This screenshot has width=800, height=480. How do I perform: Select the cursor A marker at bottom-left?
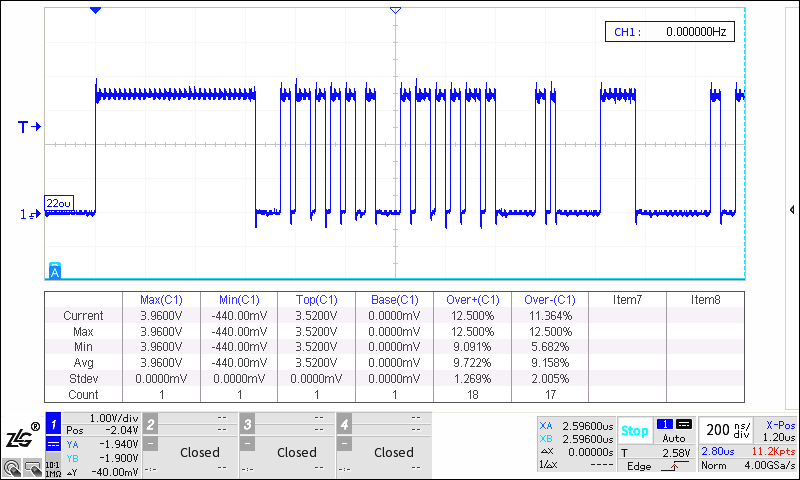[55, 271]
